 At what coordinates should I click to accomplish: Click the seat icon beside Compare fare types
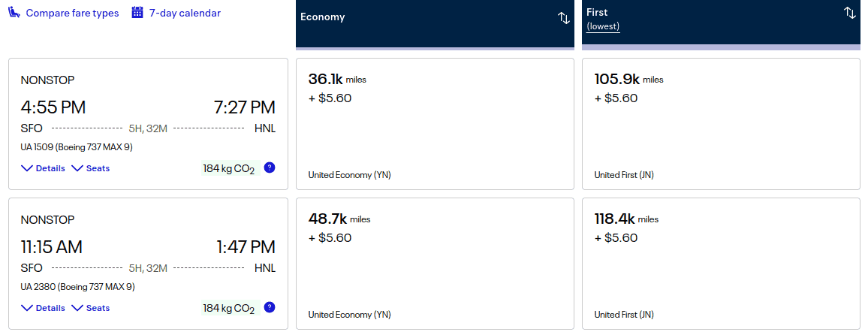(x=14, y=12)
